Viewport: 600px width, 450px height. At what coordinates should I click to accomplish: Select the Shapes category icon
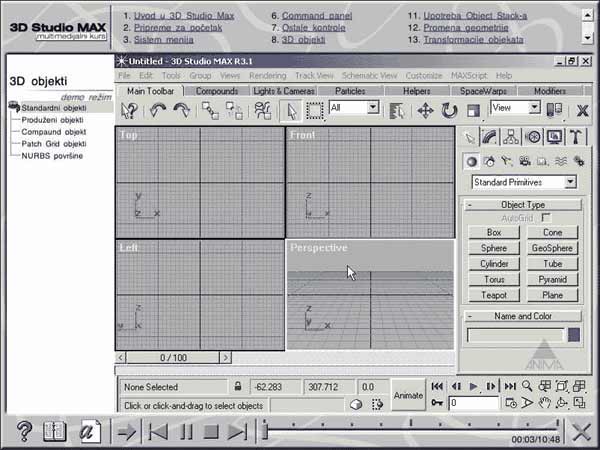489,161
